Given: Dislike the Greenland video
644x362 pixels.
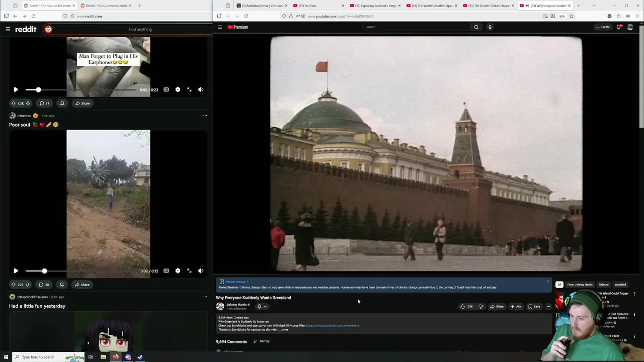Looking at the screenshot, I should pyautogui.click(x=480, y=307).
